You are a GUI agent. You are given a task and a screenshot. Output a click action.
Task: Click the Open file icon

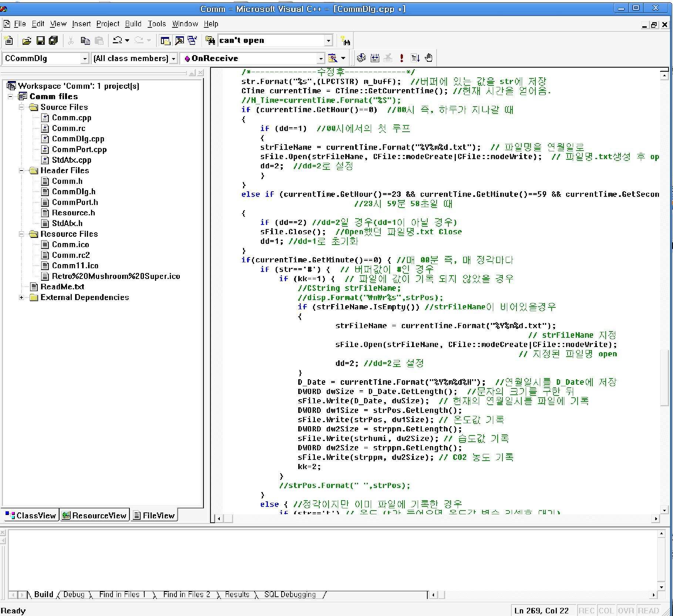coord(27,40)
